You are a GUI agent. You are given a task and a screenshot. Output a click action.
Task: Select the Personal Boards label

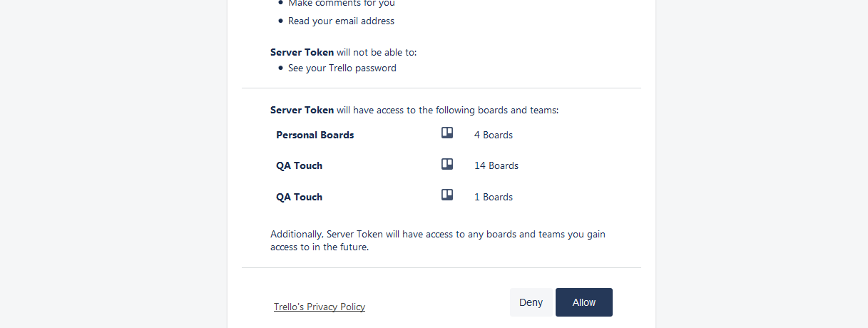[x=315, y=135]
